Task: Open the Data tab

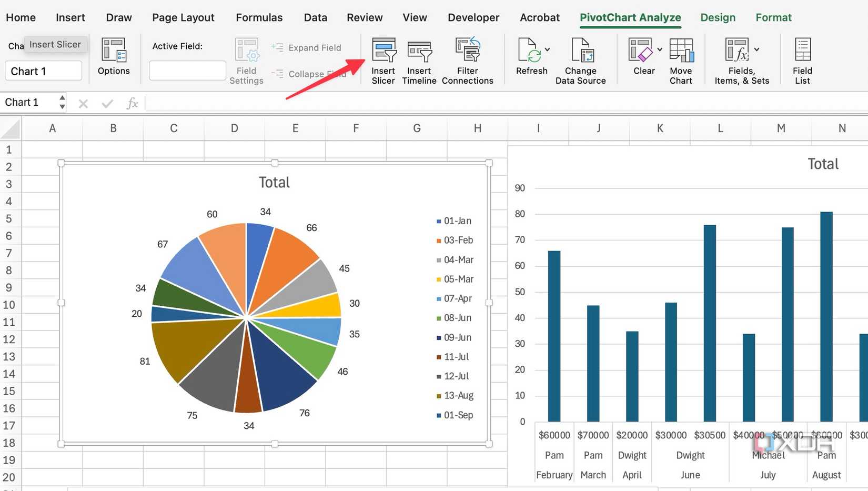Action: click(x=316, y=17)
